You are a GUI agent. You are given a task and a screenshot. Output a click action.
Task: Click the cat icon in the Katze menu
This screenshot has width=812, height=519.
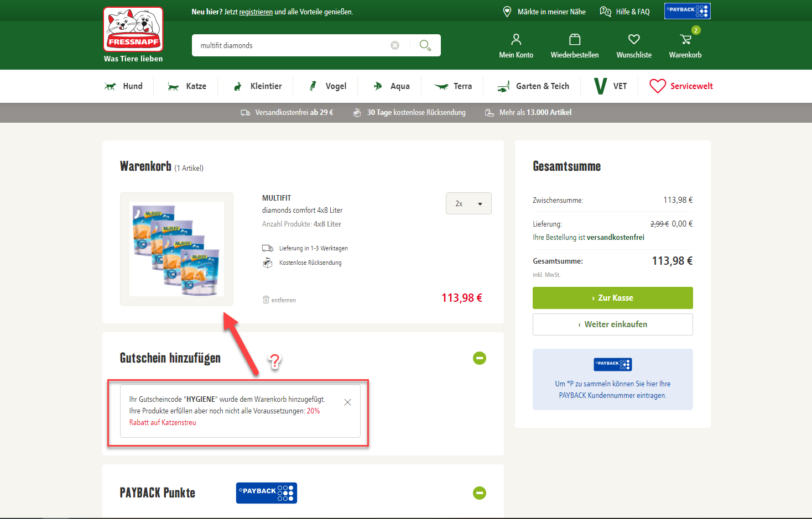(x=174, y=86)
